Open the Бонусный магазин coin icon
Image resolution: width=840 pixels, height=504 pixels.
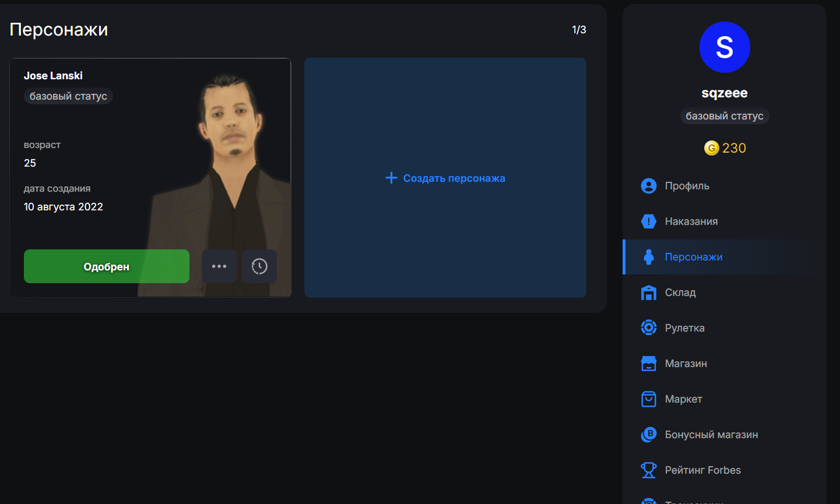[648, 435]
